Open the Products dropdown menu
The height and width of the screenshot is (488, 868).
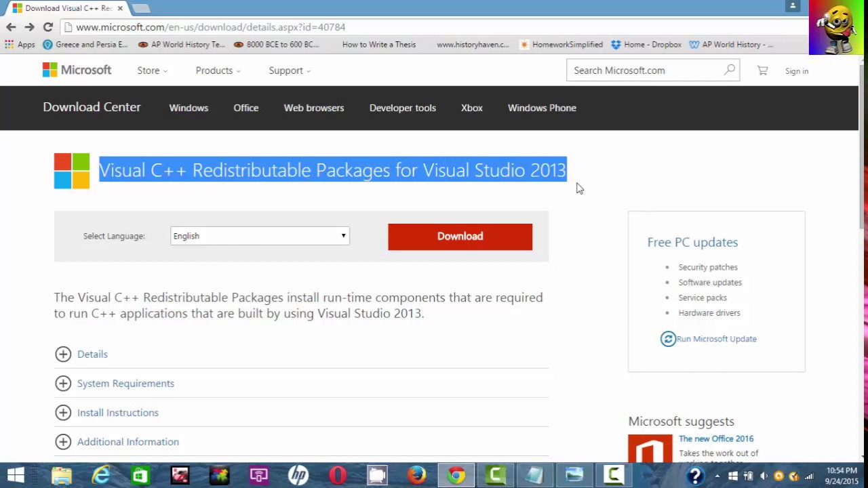tap(218, 70)
